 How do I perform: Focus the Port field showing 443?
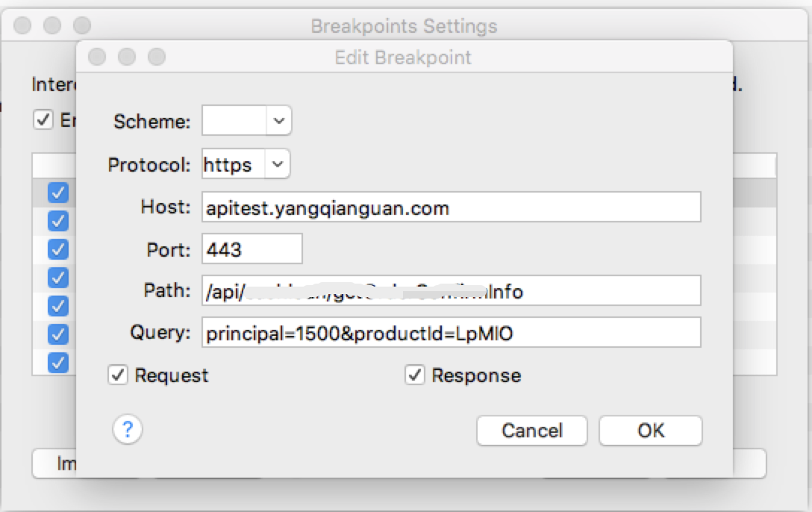pos(252,249)
